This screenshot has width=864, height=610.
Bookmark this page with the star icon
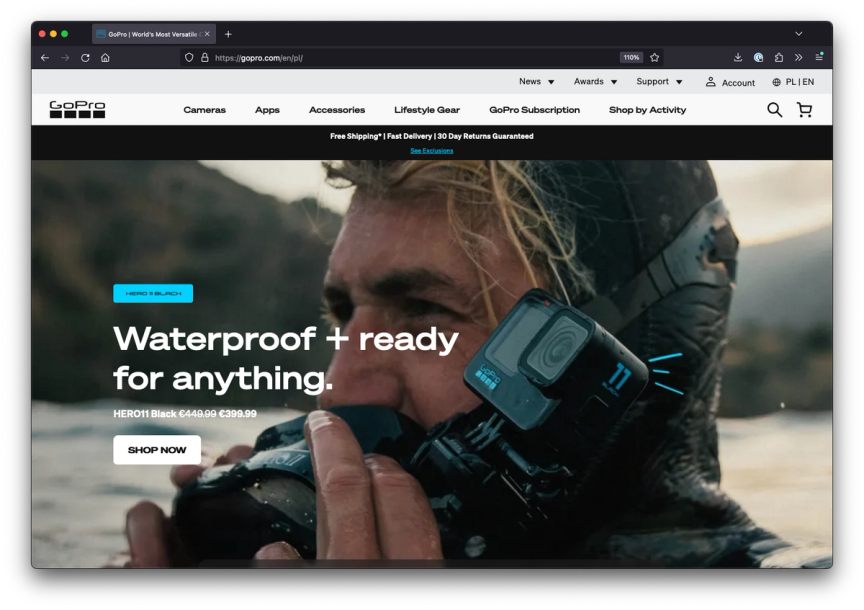655,57
